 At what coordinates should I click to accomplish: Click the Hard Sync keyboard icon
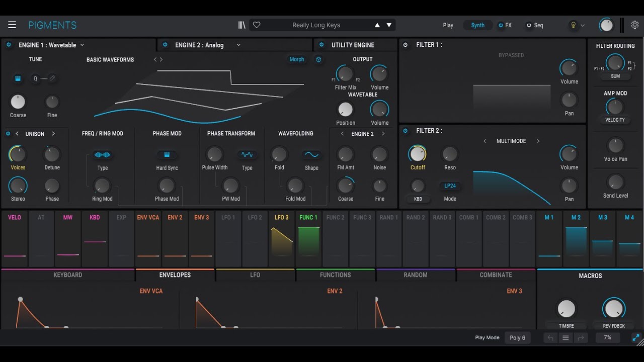(x=167, y=154)
